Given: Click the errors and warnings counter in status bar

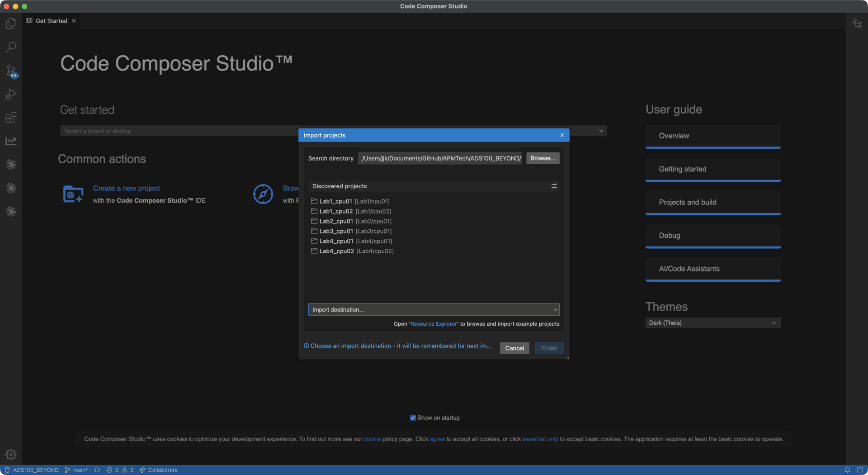Looking at the screenshot, I should pyautogui.click(x=120, y=470).
